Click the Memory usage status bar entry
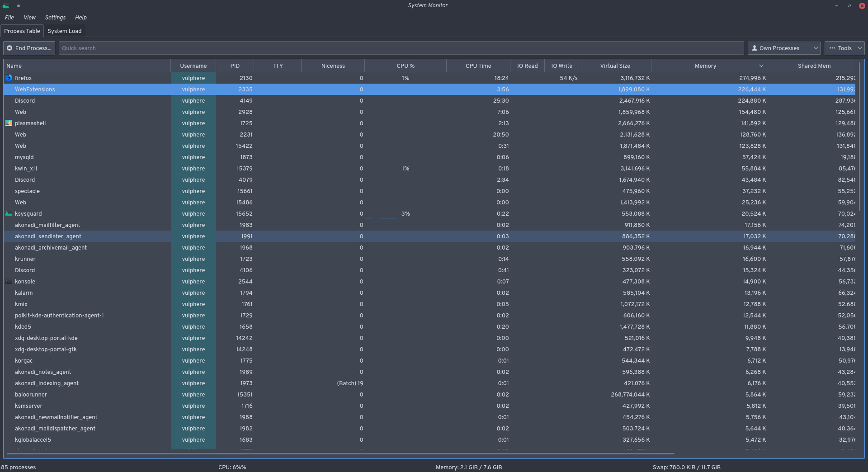 click(469, 467)
